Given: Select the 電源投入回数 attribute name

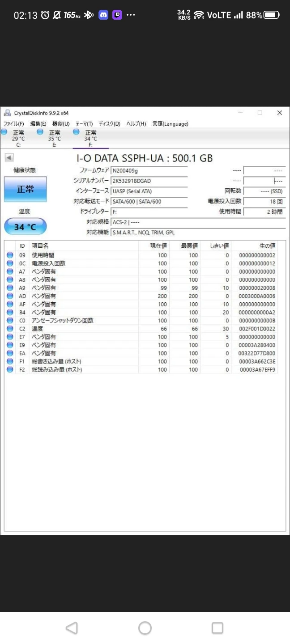Looking at the screenshot, I should [48, 263].
